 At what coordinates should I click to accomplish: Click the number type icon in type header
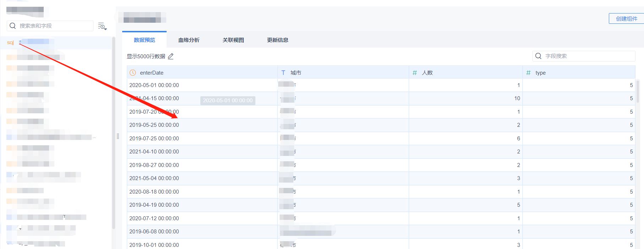(x=528, y=72)
